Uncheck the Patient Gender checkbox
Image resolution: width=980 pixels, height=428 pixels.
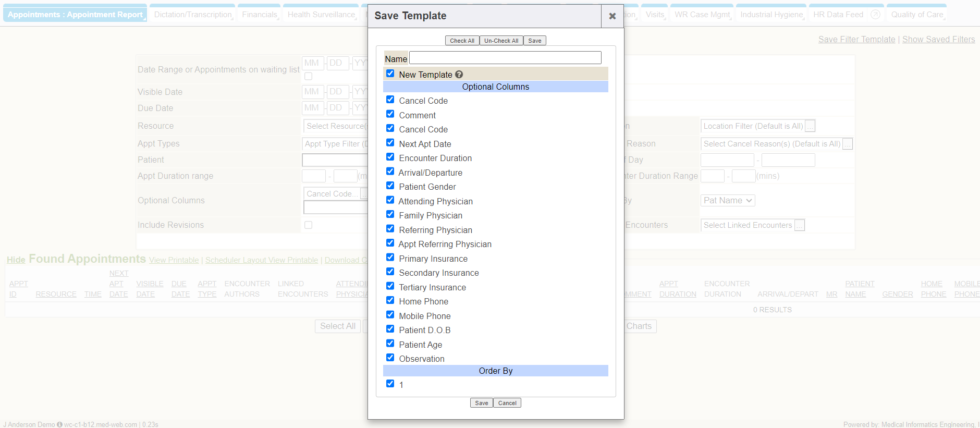point(390,186)
